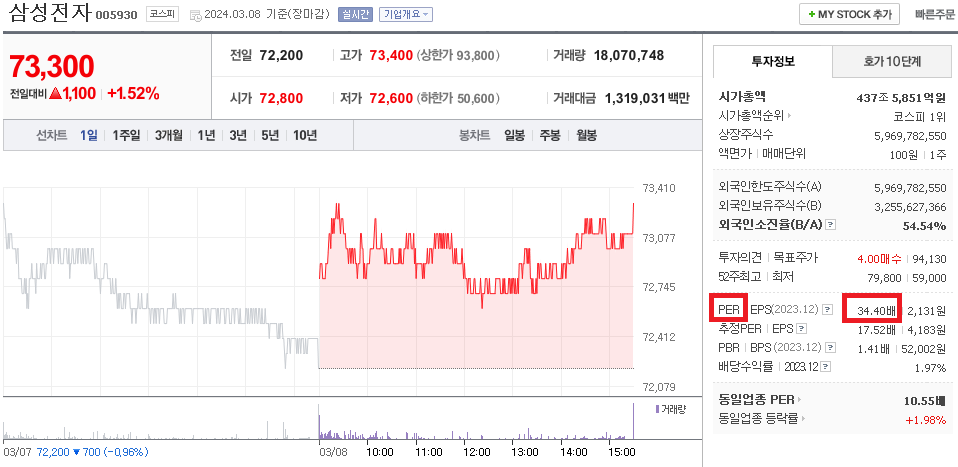This screenshot has width=958, height=467.
Task: Select the 1년 line chart period
Action: pos(206,136)
